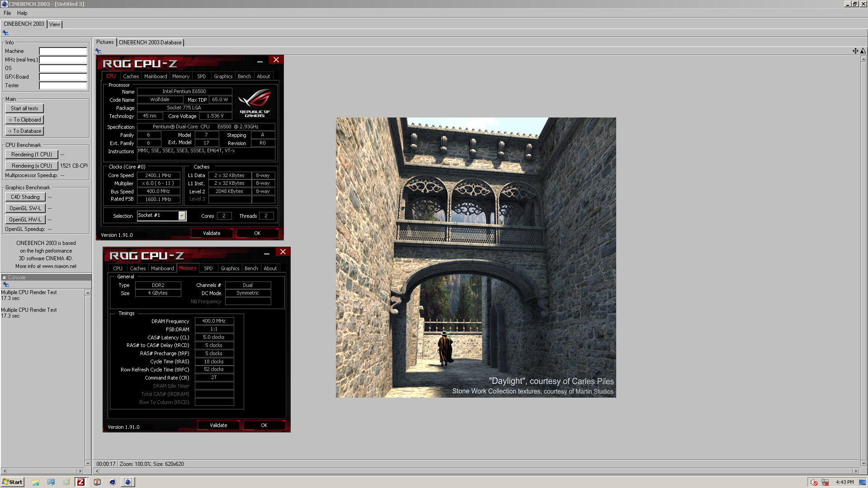Select the Pictures tab
The height and width of the screenshot is (488, 868).
tap(105, 42)
